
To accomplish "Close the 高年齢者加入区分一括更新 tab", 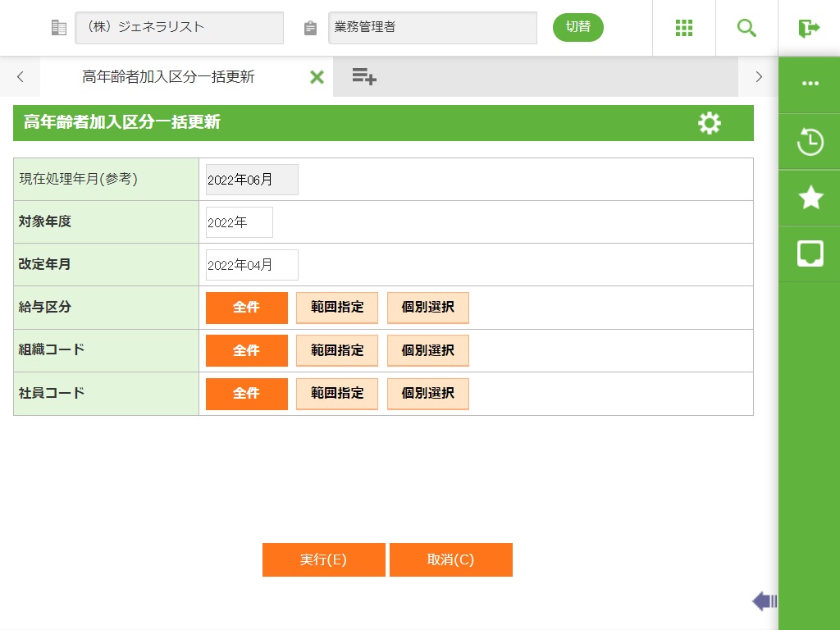I will [x=317, y=77].
